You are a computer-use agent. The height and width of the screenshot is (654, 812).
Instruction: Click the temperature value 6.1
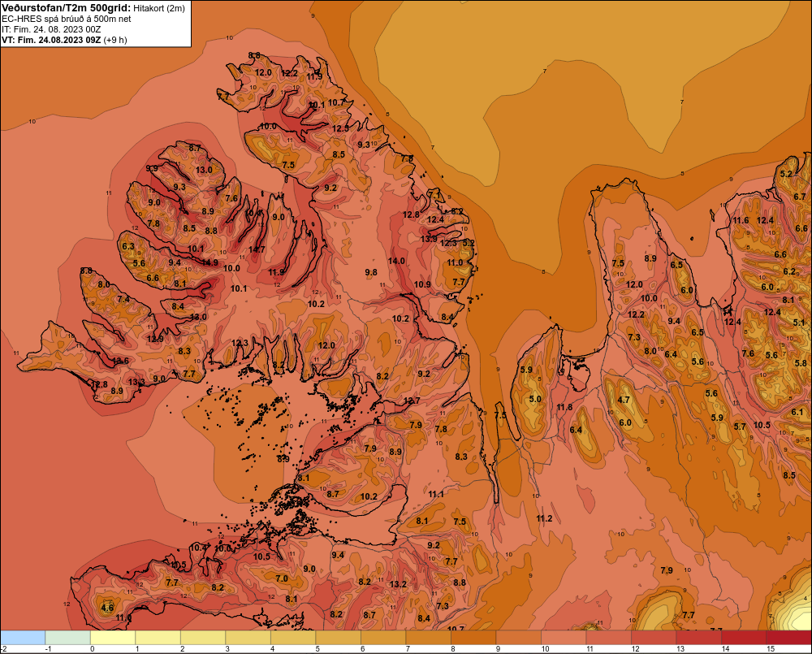coord(797,412)
